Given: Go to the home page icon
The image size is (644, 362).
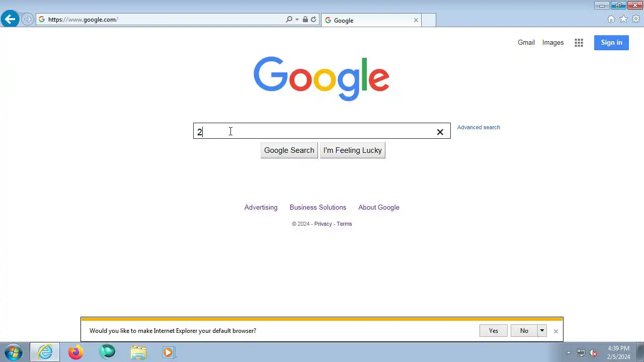Looking at the screenshot, I should click(x=611, y=19).
